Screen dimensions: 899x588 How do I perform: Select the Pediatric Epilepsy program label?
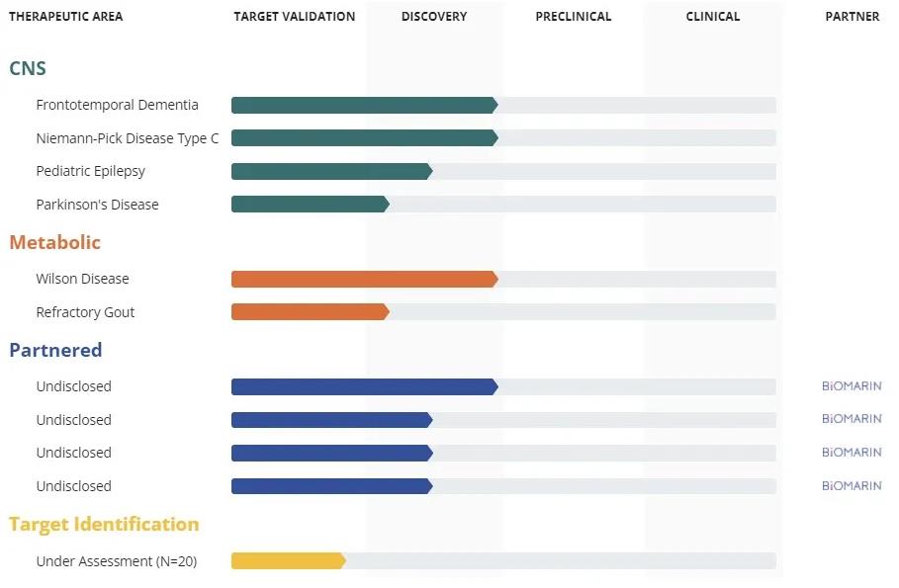(91, 171)
